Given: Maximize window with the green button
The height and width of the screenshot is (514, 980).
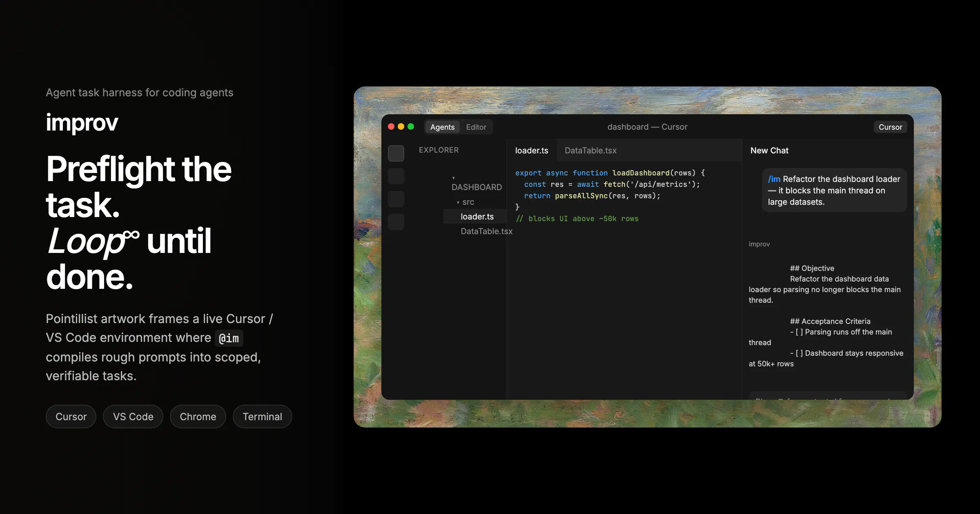Looking at the screenshot, I should (411, 126).
